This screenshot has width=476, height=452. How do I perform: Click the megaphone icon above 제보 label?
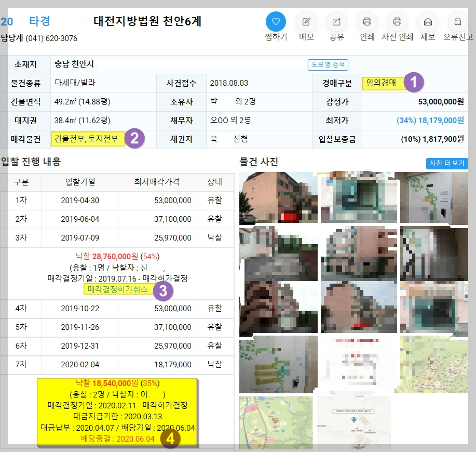[428, 22]
